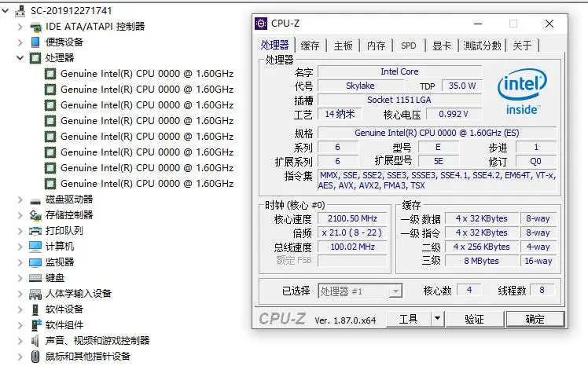Click the 三级 cache value 8 MBytes

pyautogui.click(x=482, y=261)
